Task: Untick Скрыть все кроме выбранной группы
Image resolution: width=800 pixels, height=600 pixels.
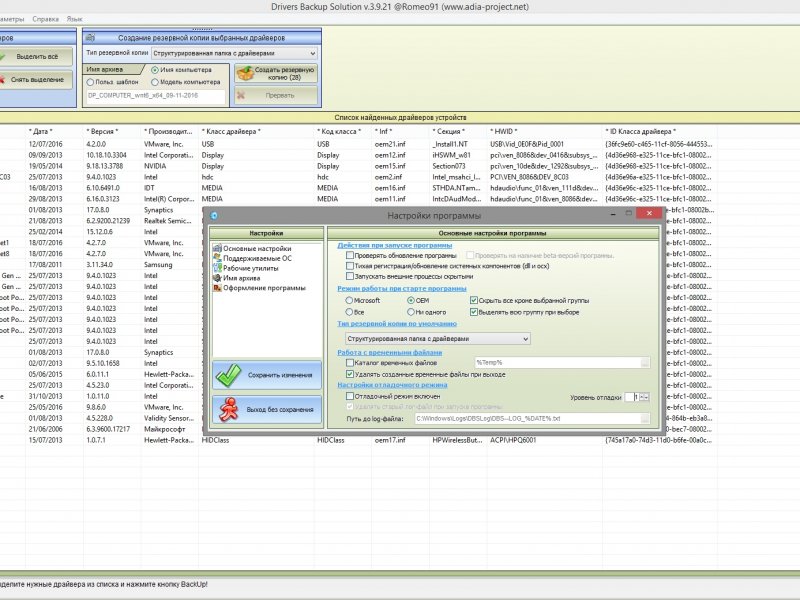Action: pyautogui.click(x=473, y=301)
